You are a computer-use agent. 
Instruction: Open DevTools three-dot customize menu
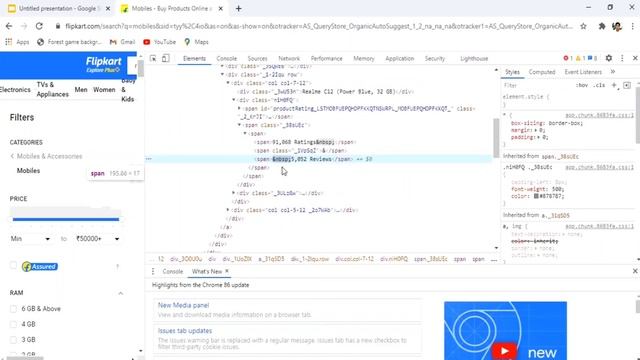click(622, 58)
